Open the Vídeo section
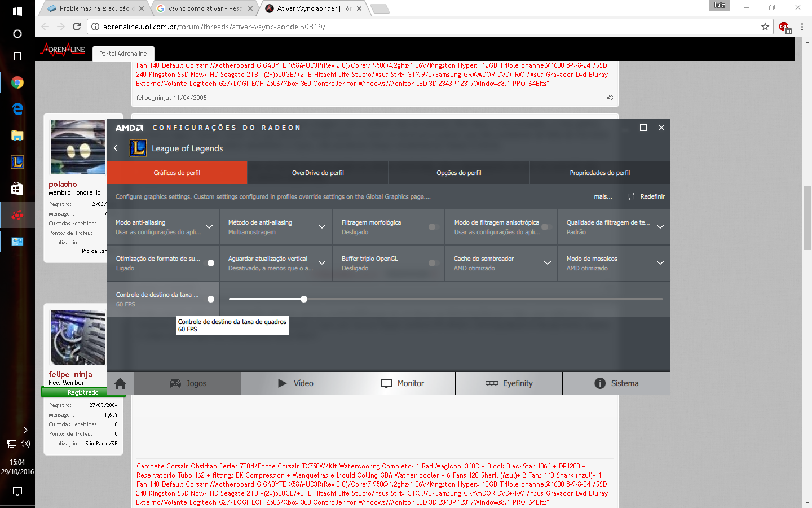812x508 pixels. (295, 383)
